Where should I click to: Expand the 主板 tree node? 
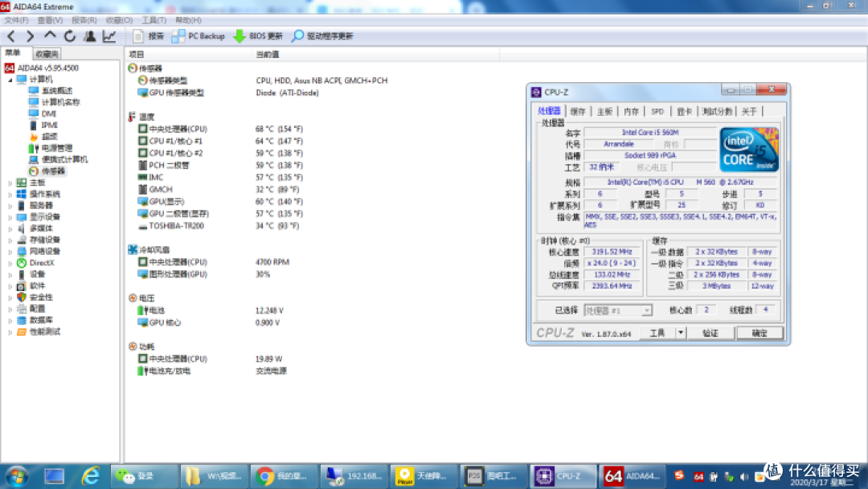click(x=10, y=183)
